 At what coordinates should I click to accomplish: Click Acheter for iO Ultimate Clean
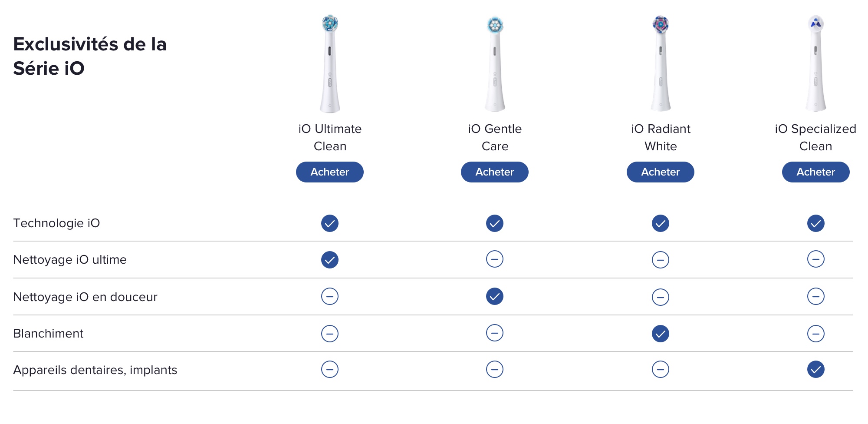330,172
